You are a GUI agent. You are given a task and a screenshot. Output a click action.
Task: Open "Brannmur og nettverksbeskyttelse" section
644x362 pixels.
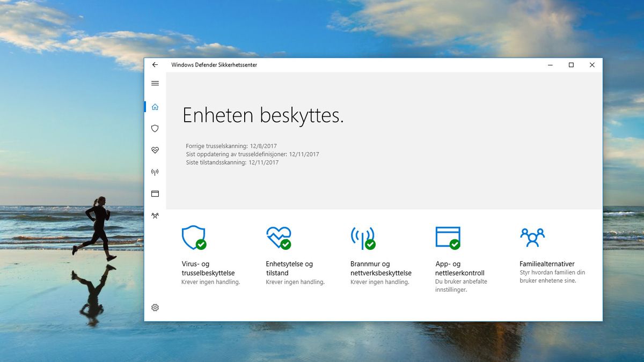380,268
